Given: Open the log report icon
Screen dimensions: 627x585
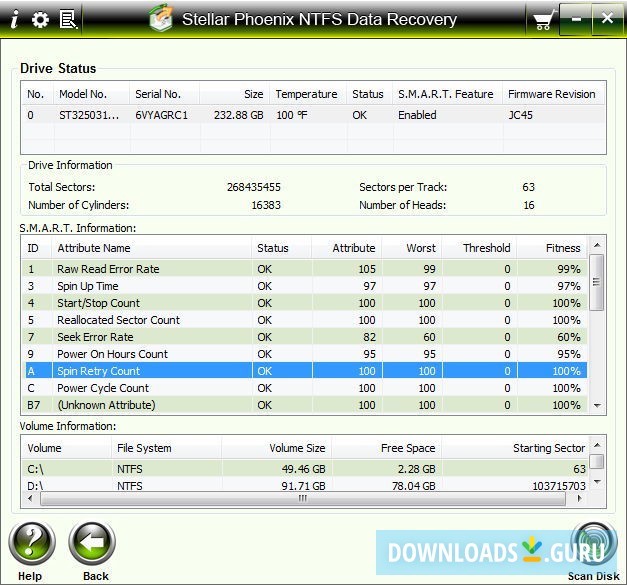Looking at the screenshot, I should tap(68, 20).
